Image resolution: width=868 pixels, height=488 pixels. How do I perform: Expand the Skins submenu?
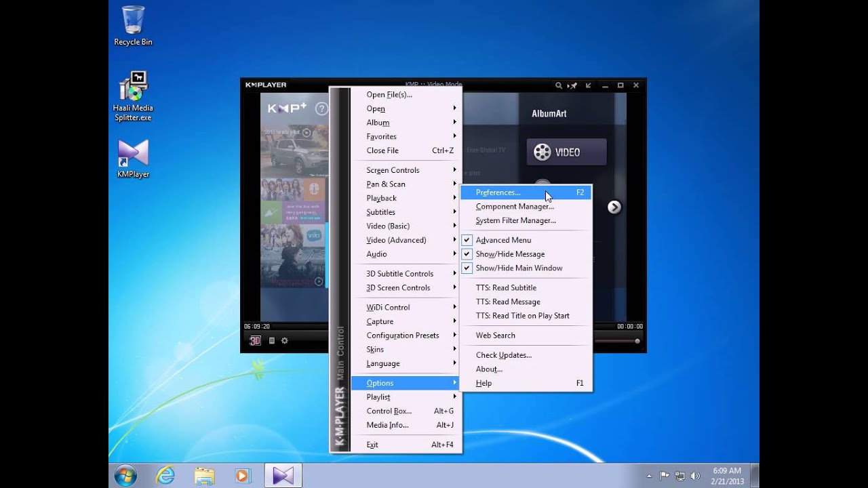click(406, 350)
